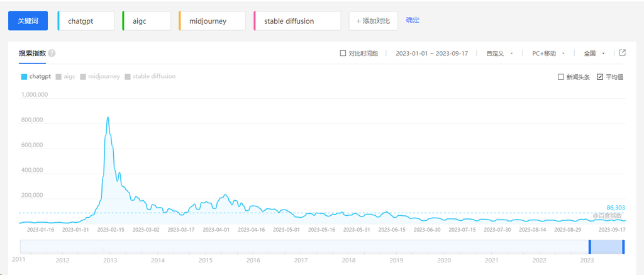Click the average value label 86,303

(x=616, y=208)
